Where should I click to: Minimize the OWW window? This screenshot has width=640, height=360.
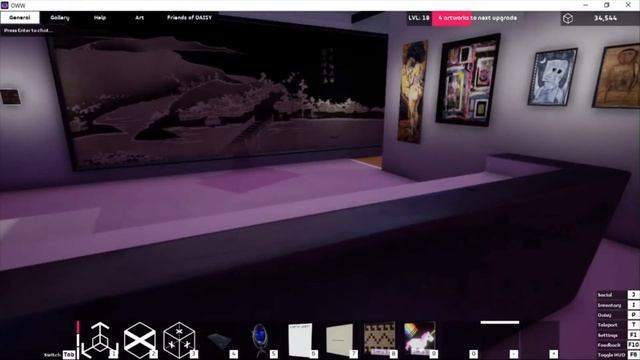point(586,5)
